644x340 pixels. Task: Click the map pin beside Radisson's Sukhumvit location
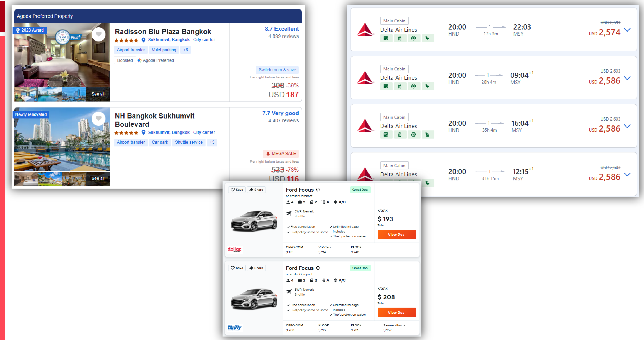pos(143,40)
